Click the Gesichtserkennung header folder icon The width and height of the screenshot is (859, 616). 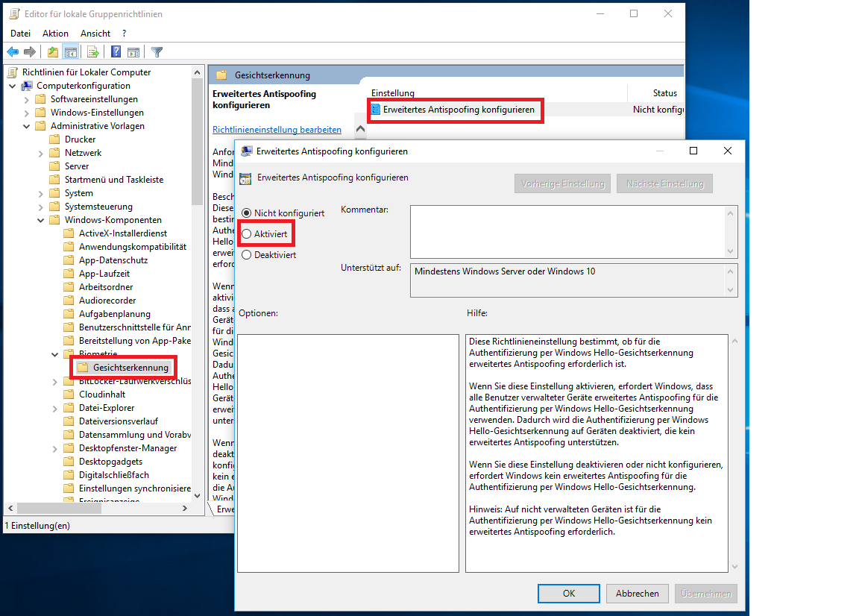coord(221,75)
